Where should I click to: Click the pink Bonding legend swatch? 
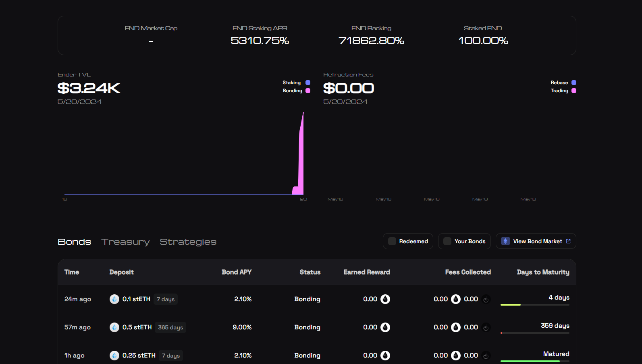click(x=308, y=91)
